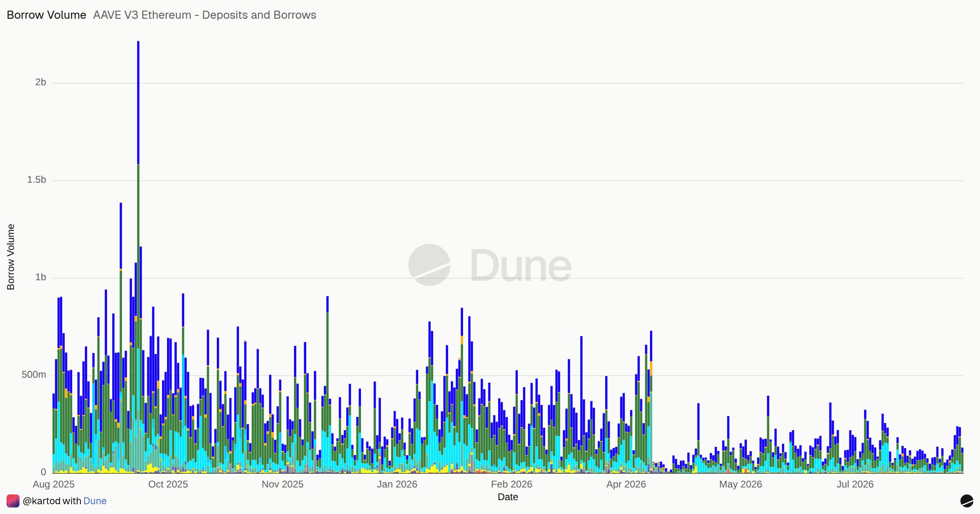Click the Feb 2026 x-axis label

(x=512, y=484)
